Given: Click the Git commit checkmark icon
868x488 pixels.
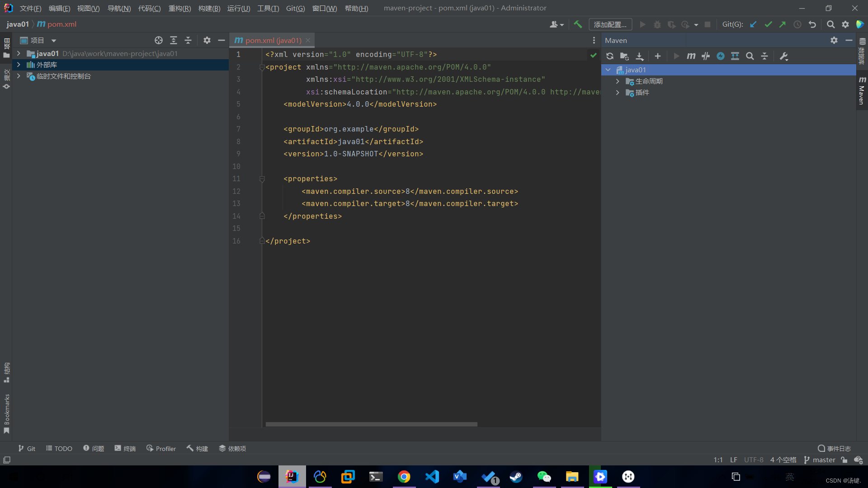Looking at the screenshot, I should pos(768,24).
